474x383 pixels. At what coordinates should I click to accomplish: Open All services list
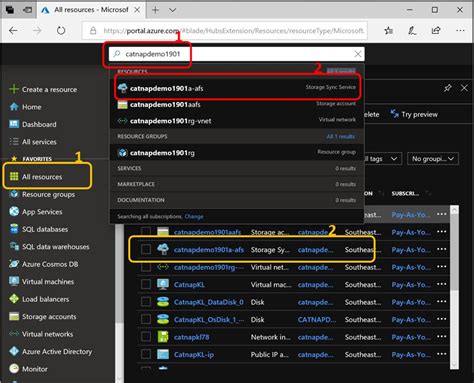tap(33, 142)
